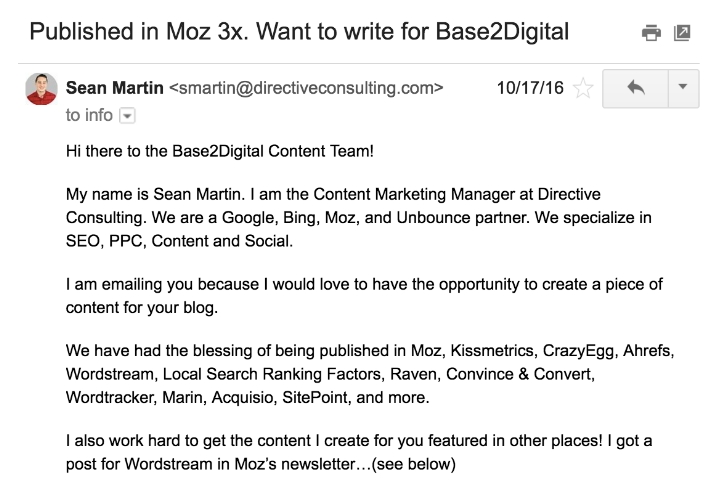Open the More options dropdown beside Reply
713x492 pixels.
[683, 88]
